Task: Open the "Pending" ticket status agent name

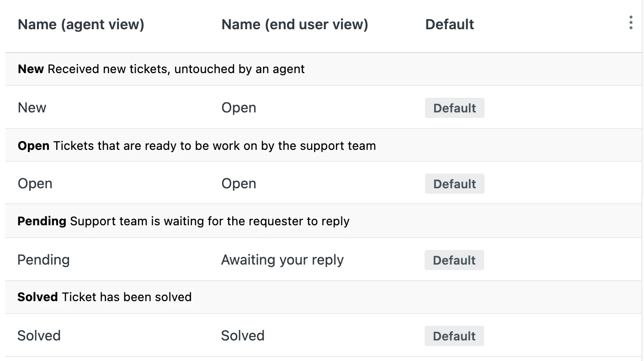Action: click(43, 260)
